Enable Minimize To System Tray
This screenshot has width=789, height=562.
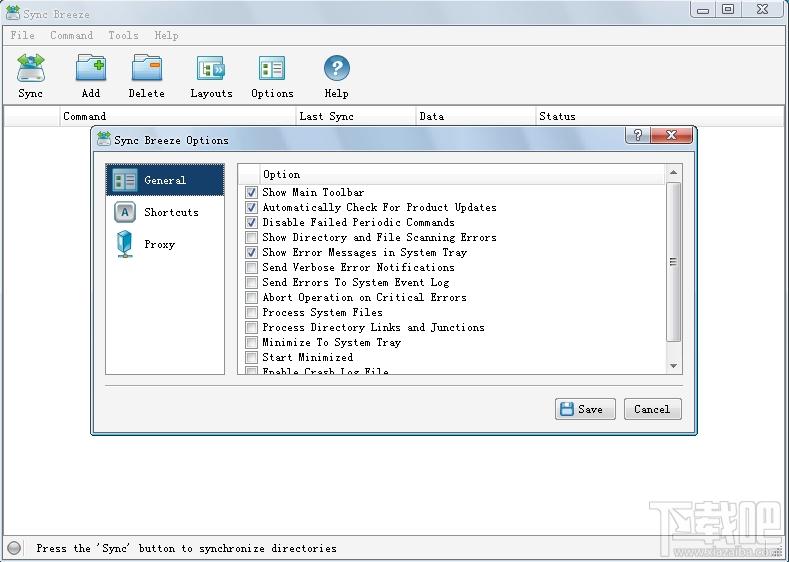(x=252, y=343)
